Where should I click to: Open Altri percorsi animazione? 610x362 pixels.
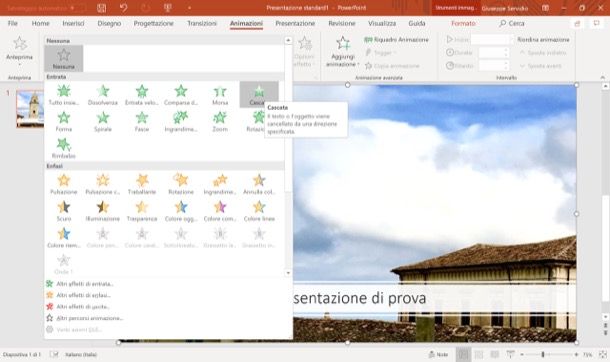point(84,318)
